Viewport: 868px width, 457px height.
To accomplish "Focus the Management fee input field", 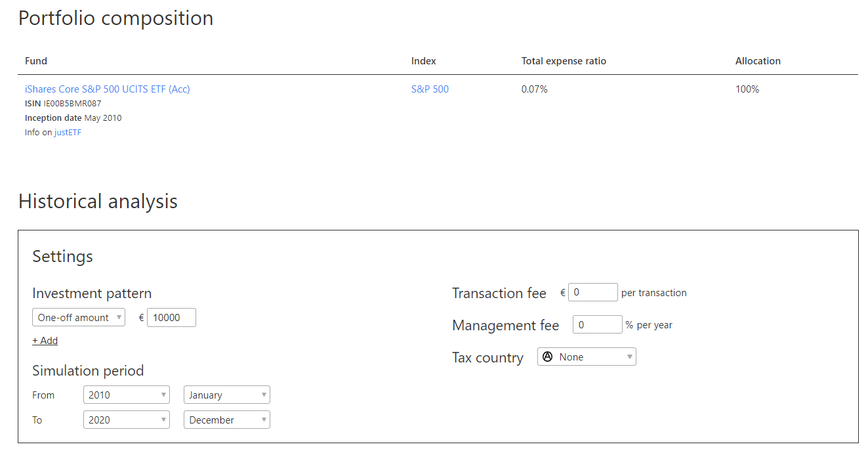I will [x=597, y=325].
